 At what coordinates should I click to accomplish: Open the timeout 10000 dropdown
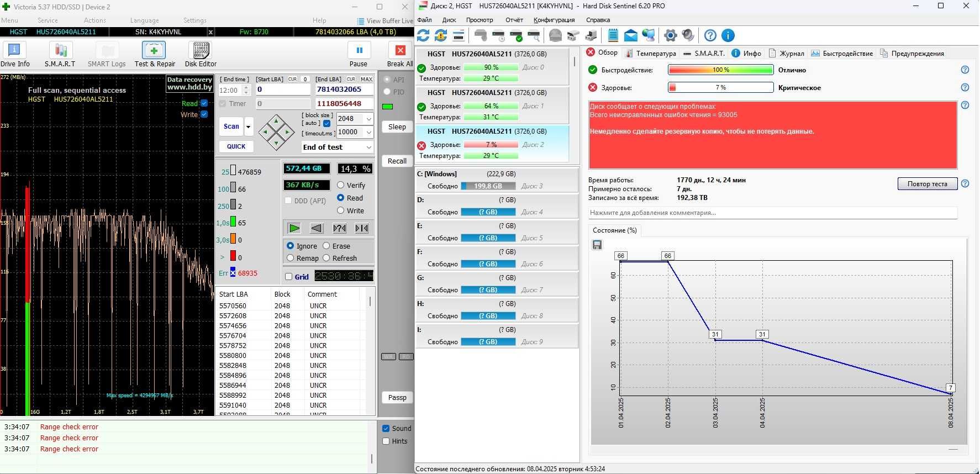tap(369, 132)
